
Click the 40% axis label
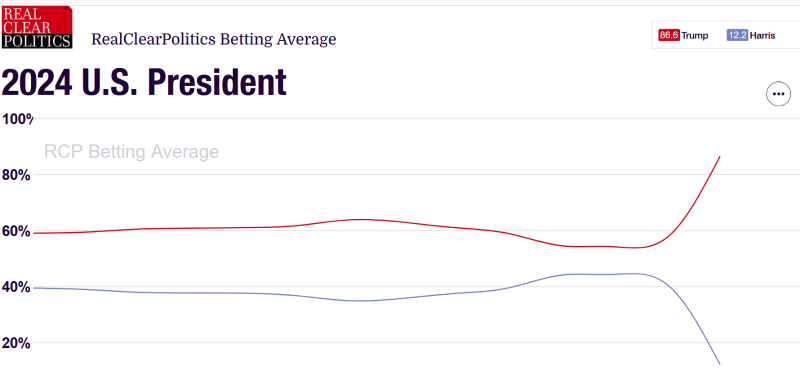click(16, 287)
